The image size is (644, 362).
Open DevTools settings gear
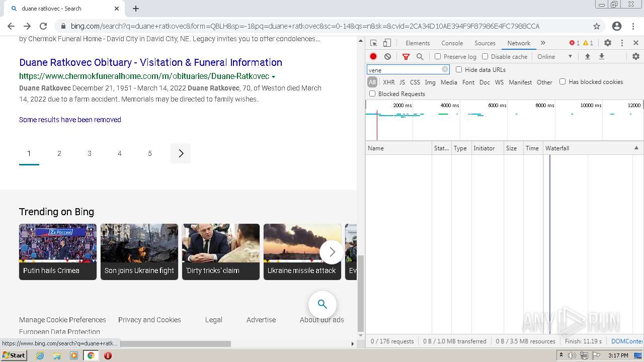coord(608,43)
